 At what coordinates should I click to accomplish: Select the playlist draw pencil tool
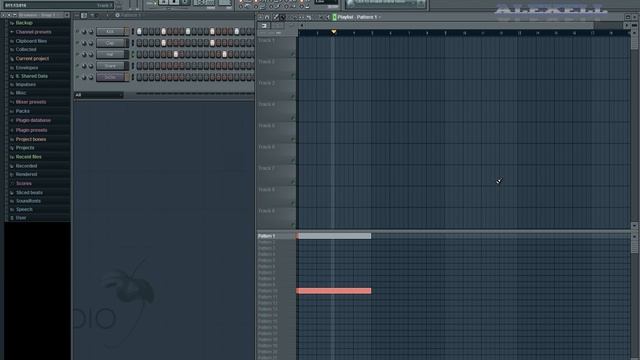(x=275, y=17)
